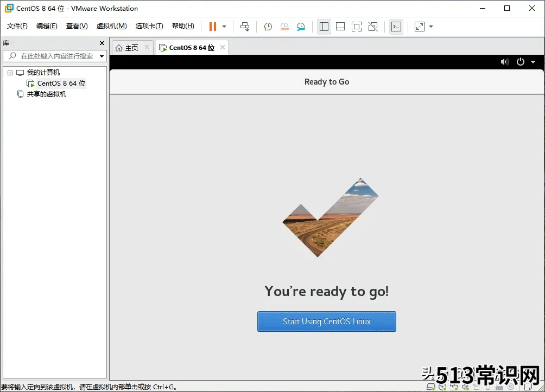
Task: Click the sound card status icon
Action: point(465,387)
